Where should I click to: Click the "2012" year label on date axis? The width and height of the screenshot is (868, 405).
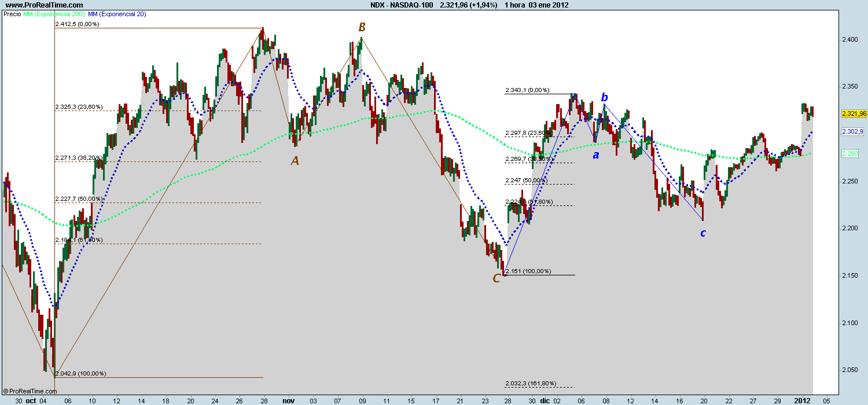(802, 400)
